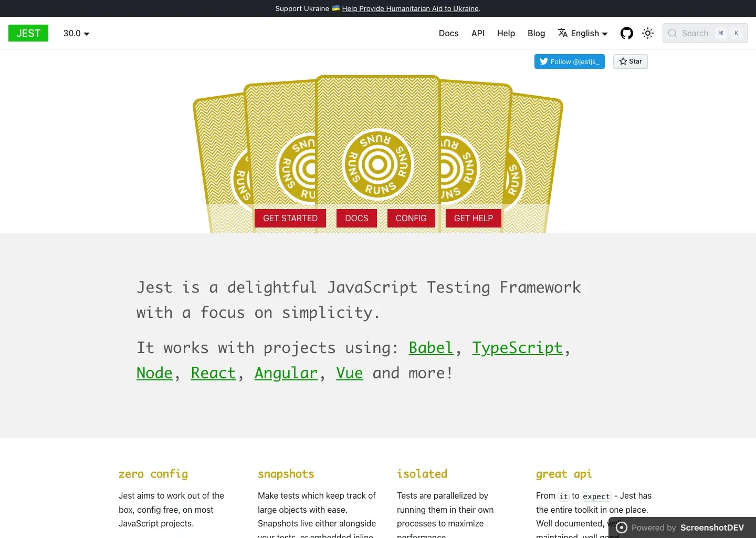
Task: Open the CONFIG button
Action: (411, 218)
